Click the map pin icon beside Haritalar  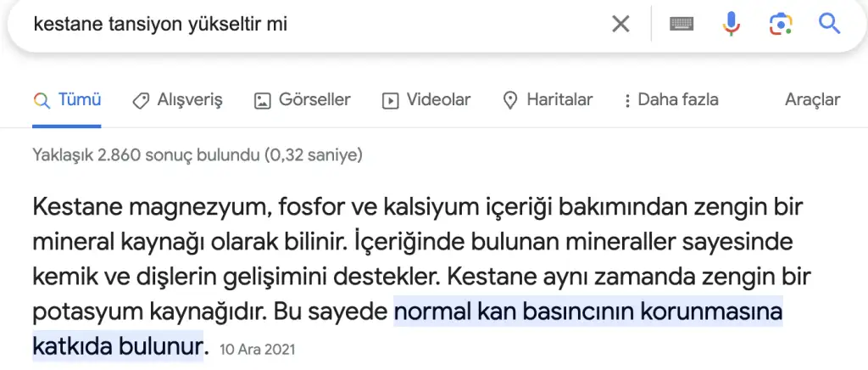point(510,100)
